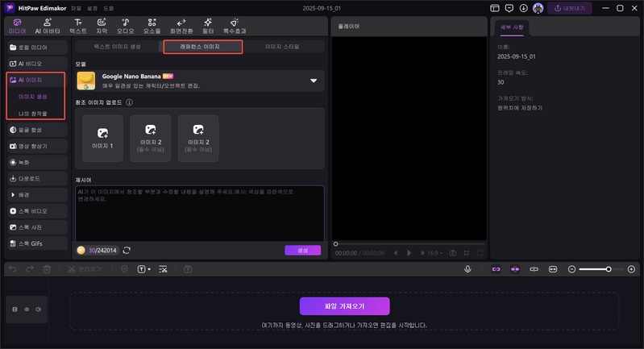Screen dimensions: 644x349
Task: Expand the Google Nano Banana model dropdown
Action: (314, 81)
